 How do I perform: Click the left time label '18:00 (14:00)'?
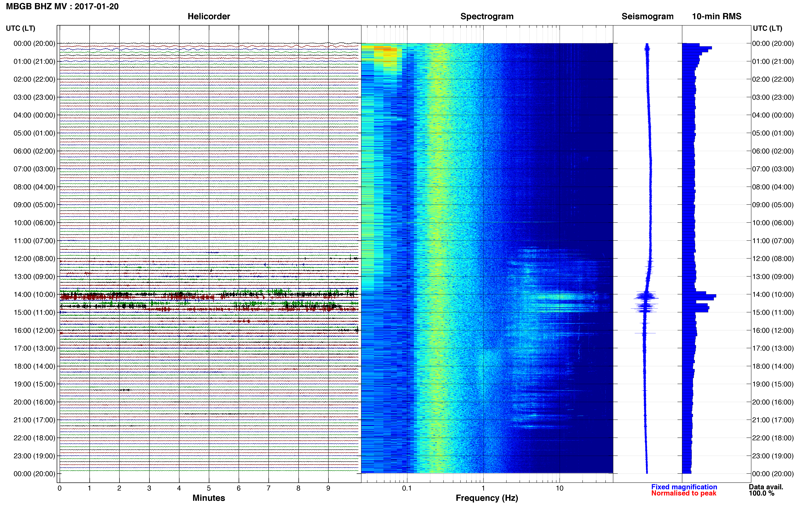34,366
